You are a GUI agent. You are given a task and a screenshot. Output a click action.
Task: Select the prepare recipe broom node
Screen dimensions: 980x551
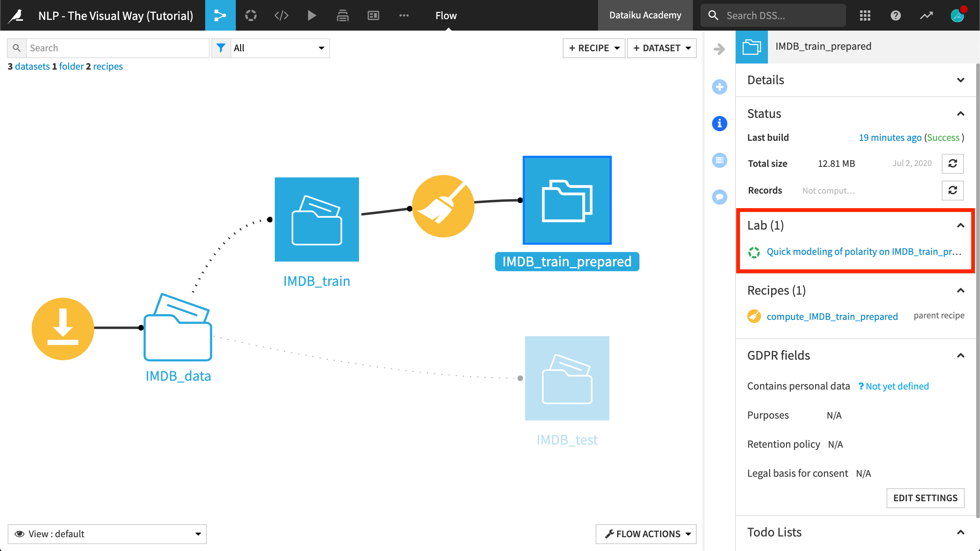pos(443,206)
